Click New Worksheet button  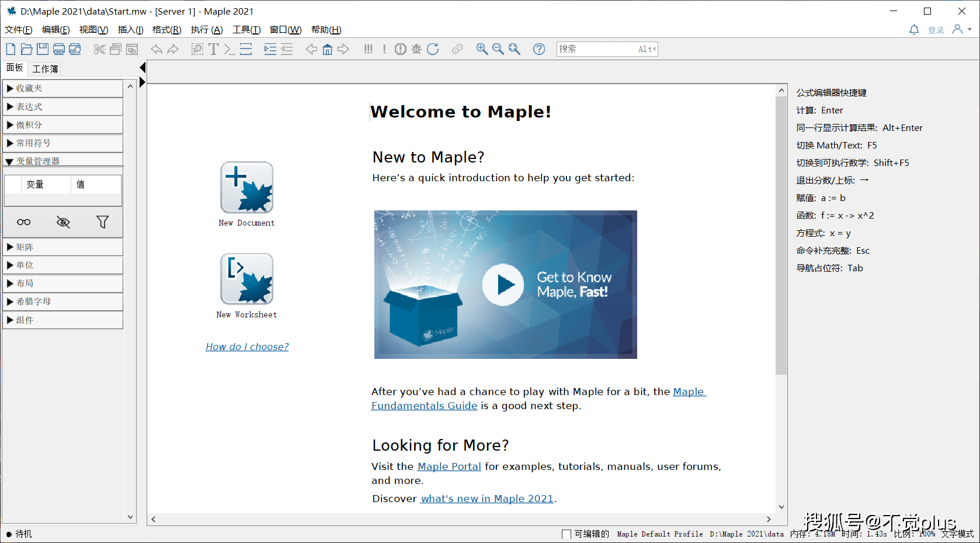tap(246, 286)
